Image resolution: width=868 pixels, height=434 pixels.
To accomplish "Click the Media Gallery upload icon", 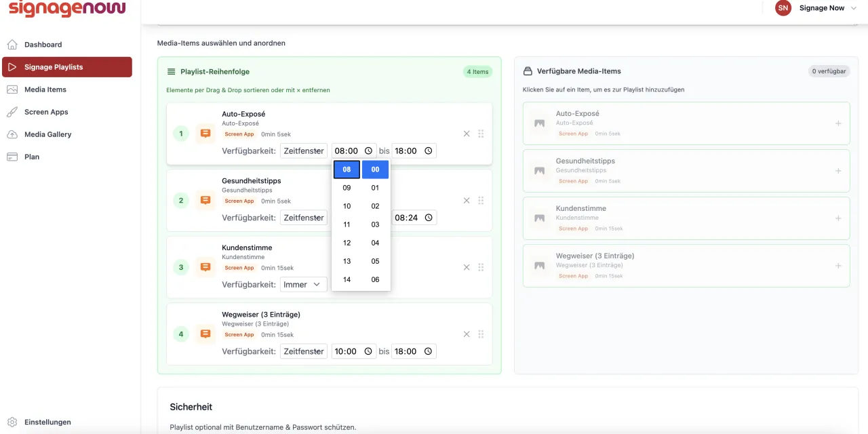I will [12, 134].
